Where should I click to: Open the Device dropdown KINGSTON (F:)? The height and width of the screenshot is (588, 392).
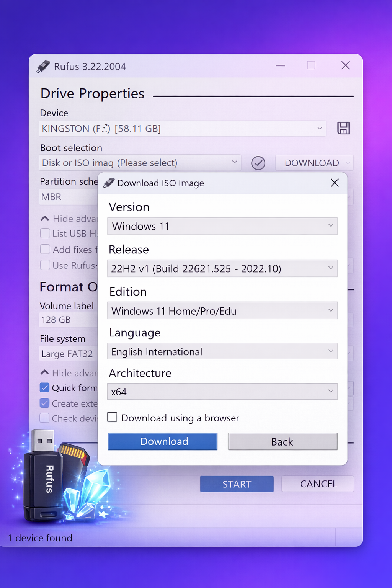coord(183,129)
